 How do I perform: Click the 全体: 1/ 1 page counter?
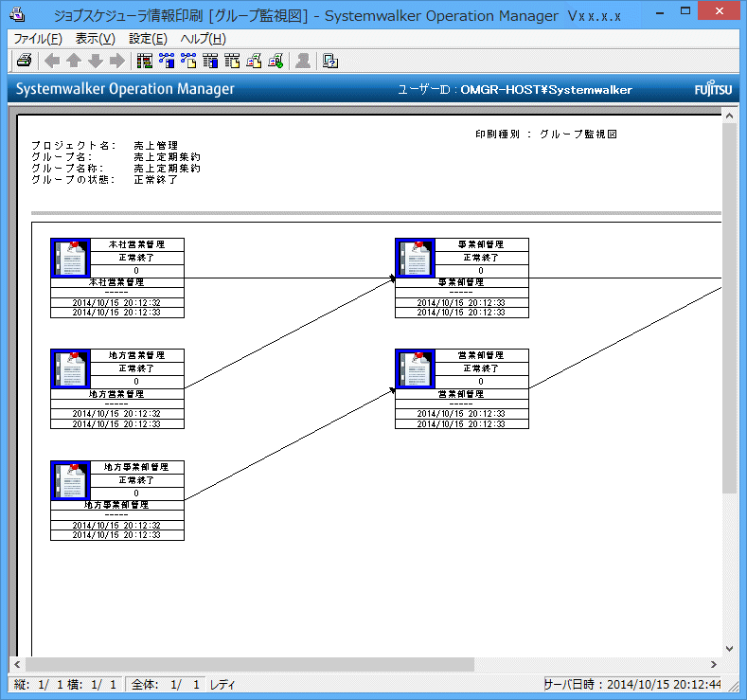tap(166, 685)
